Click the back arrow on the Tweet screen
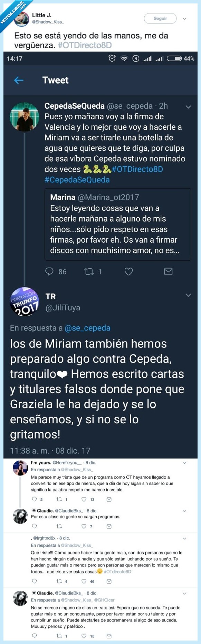 click(19, 80)
